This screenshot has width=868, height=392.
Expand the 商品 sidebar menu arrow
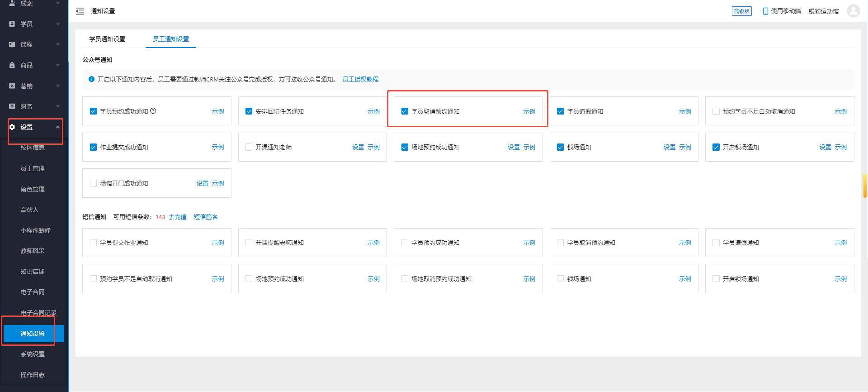coord(57,65)
